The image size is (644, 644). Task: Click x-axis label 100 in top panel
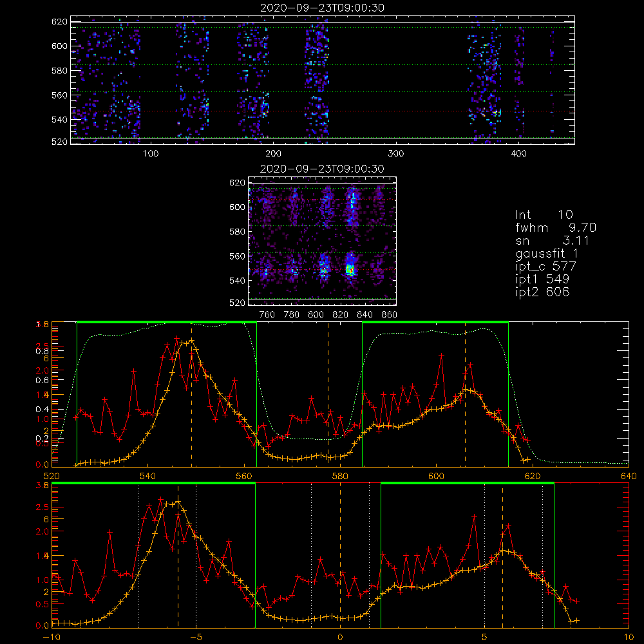[x=151, y=154]
